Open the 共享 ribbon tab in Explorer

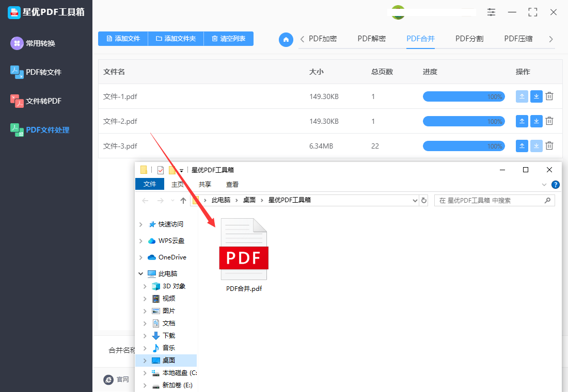pyautogui.click(x=204, y=185)
